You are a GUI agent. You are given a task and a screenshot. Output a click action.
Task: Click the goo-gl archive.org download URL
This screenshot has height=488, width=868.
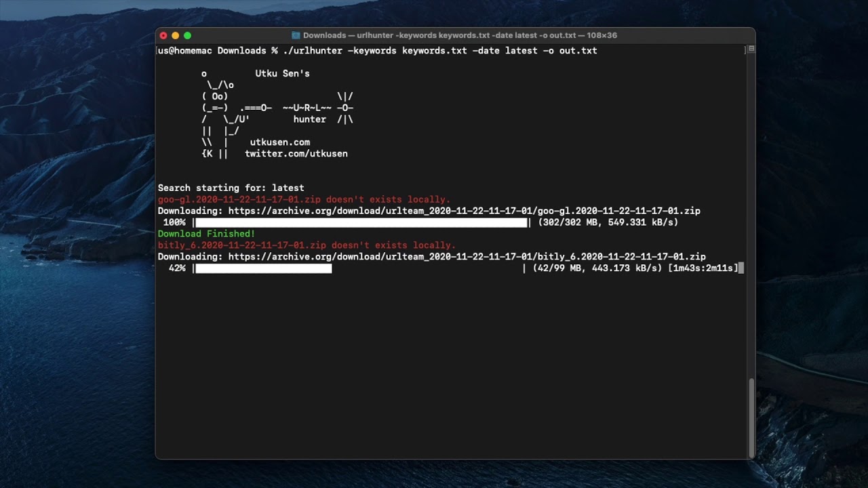pyautogui.click(x=465, y=211)
